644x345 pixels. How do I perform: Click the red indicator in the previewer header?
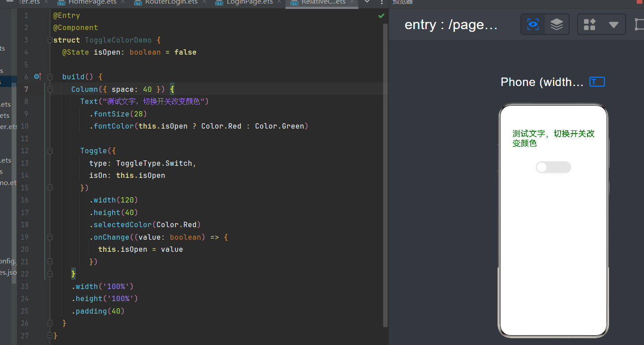640,2
